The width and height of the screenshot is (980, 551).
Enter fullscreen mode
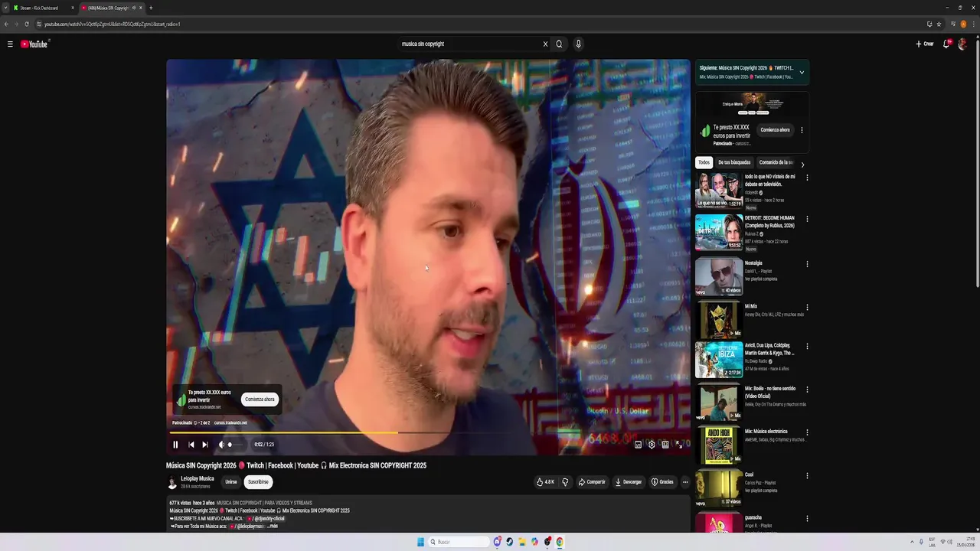point(679,445)
